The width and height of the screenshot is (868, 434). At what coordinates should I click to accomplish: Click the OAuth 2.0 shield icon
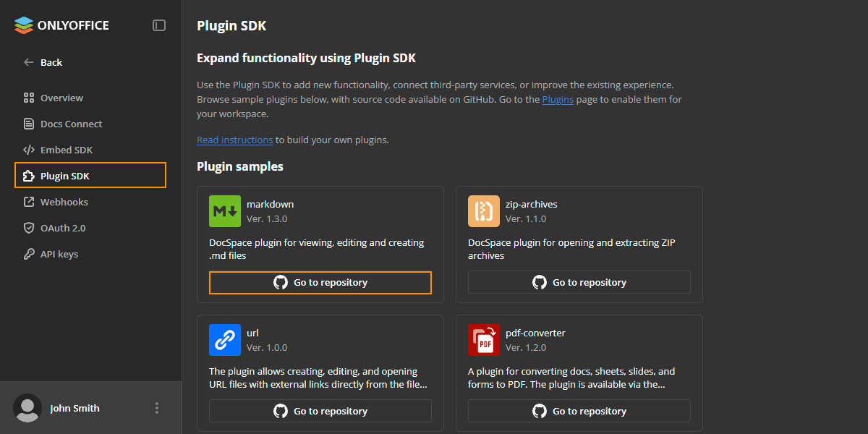click(29, 228)
